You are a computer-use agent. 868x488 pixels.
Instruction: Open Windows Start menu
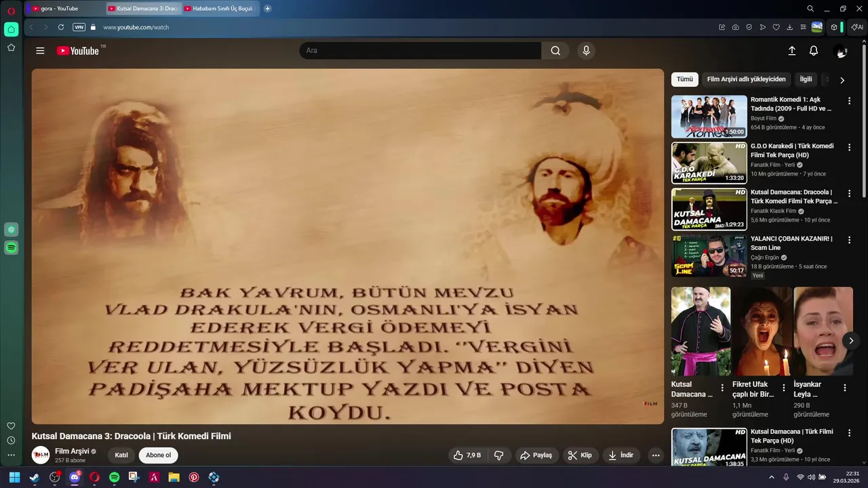pyautogui.click(x=14, y=477)
